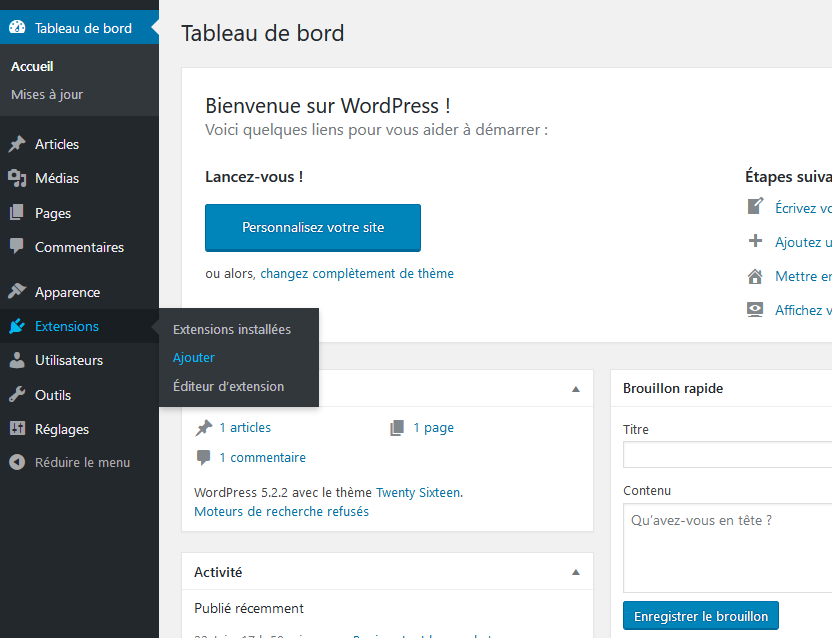This screenshot has width=832, height=638.
Task: Click the pencil icon beside Écrivez
Action: (x=755, y=207)
